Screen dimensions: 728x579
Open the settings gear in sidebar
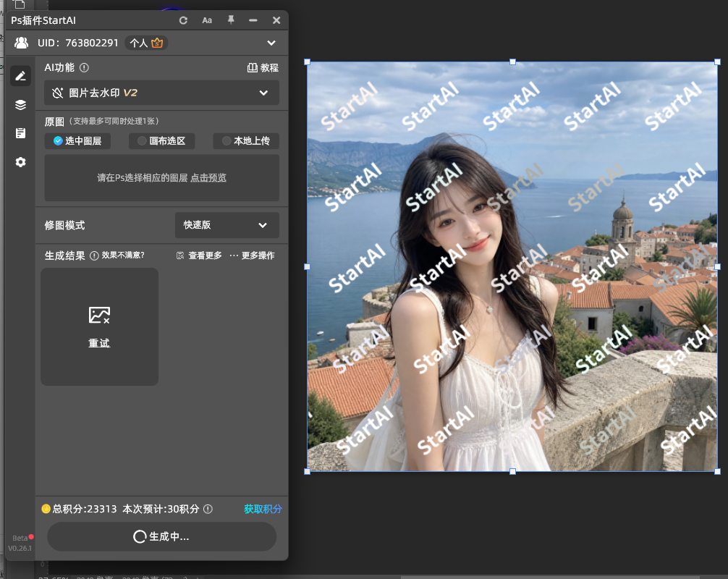click(x=20, y=162)
